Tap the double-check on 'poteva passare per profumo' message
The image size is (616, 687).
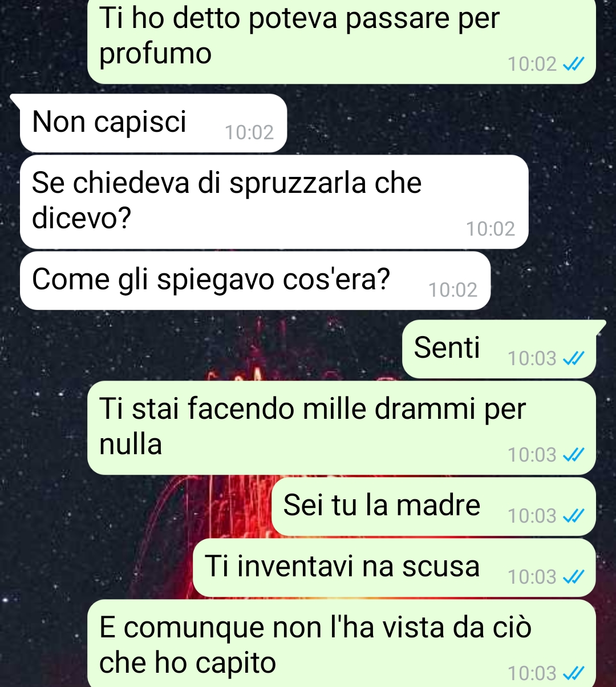point(573,64)
